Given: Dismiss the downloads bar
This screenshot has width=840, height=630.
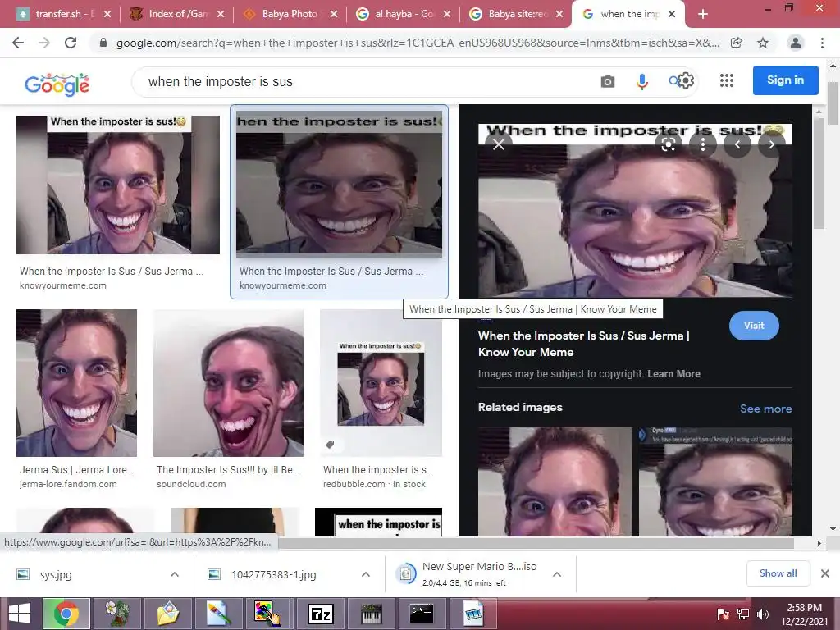Looking at the screenshot, I should (x=825, y=573).
